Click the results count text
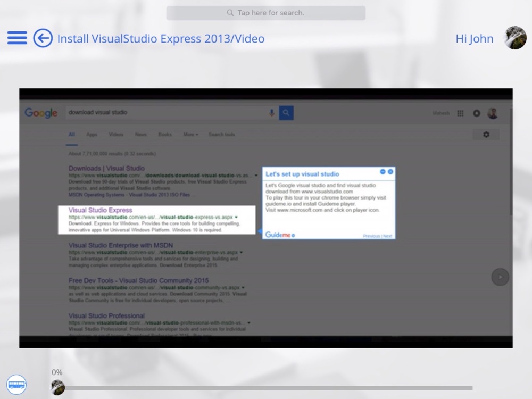532x399 pixels. tap(112, 154)
